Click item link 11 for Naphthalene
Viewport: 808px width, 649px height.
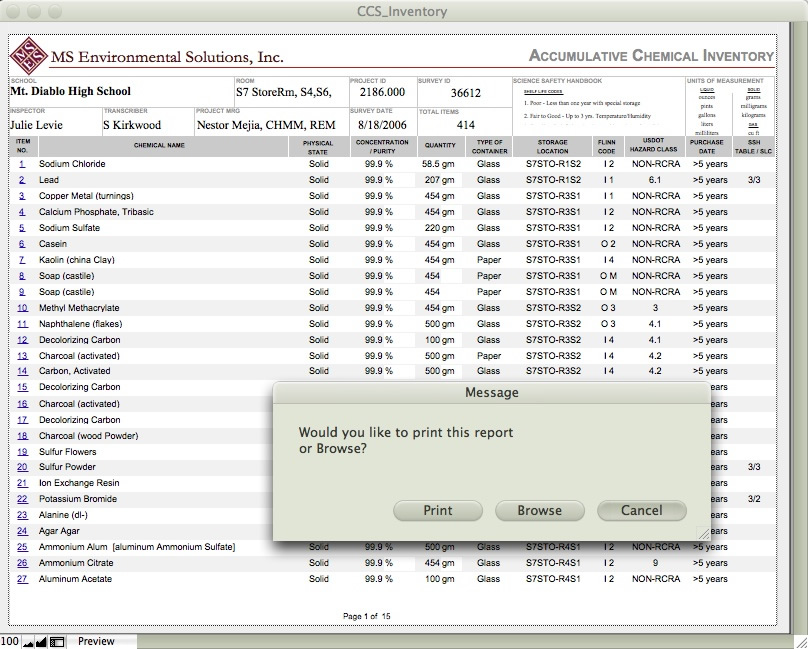tap(22, 324)
